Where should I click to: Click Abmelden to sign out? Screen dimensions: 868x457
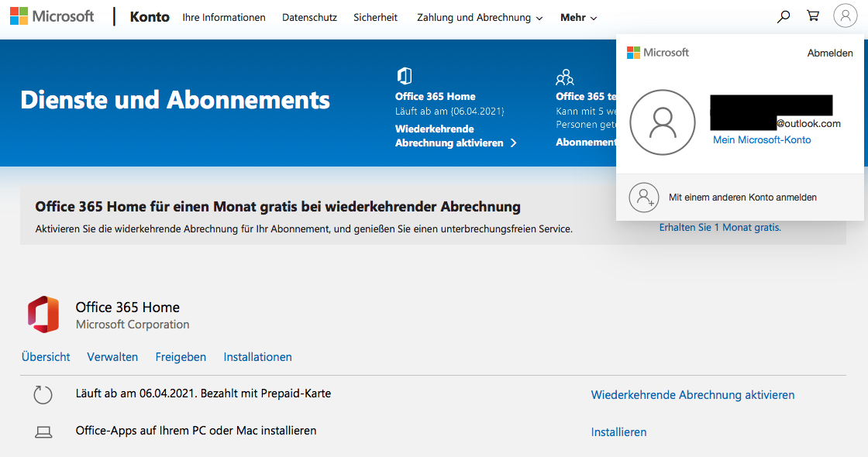[830, 53]
